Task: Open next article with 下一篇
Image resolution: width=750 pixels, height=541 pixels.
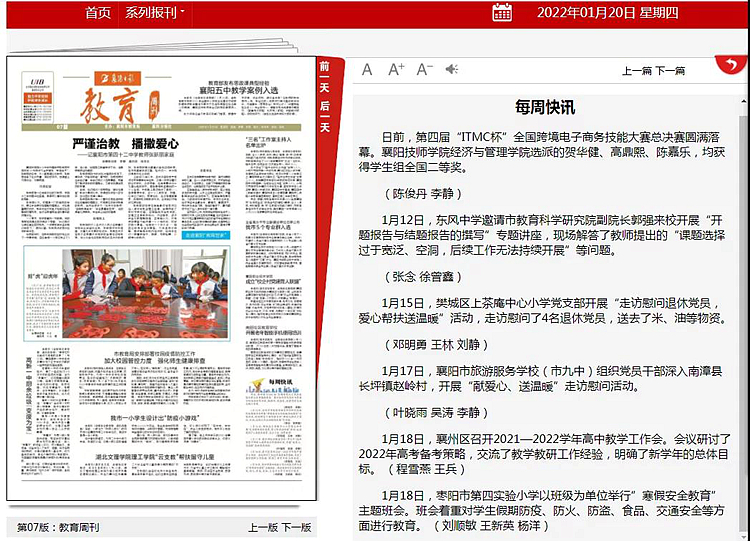Action: click(x=670, y=71)
